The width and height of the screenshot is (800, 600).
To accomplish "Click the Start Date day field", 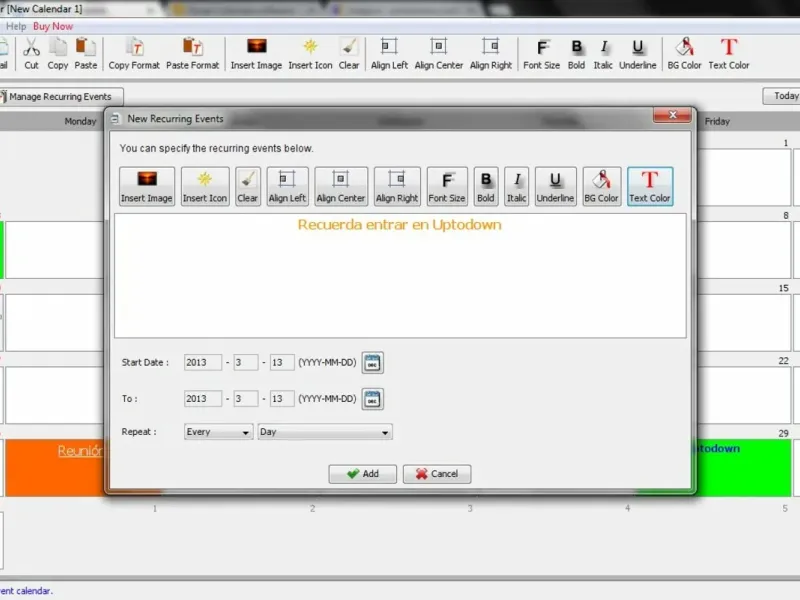I will click(282, 363).
